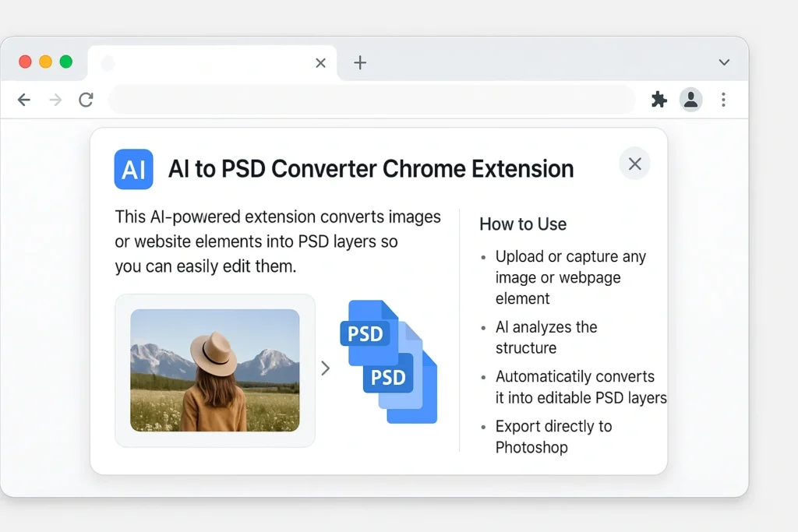Open the browser extensions puzzle icon
This screenshot has width=798, height=532.
coord(659,100)
